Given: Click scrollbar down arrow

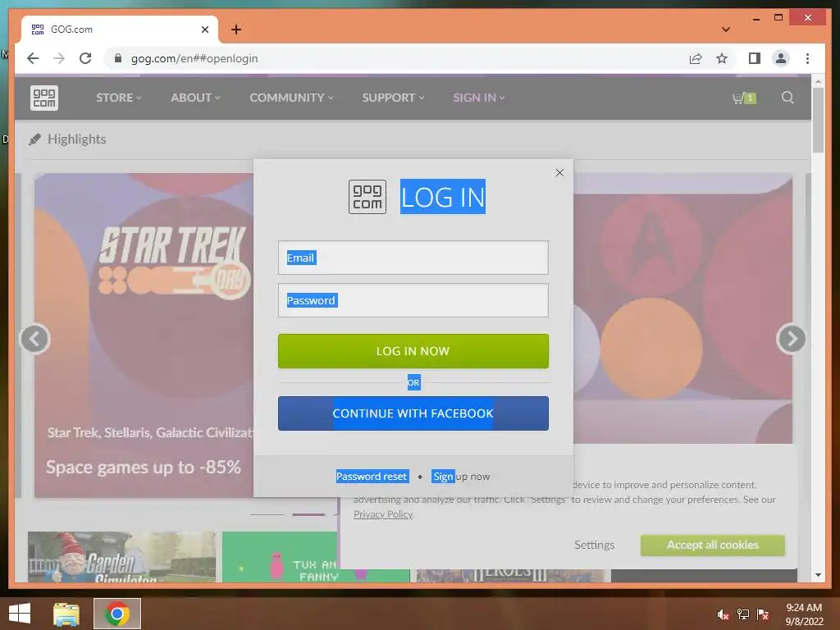Looking at the screenshot, I should (818, 575).
